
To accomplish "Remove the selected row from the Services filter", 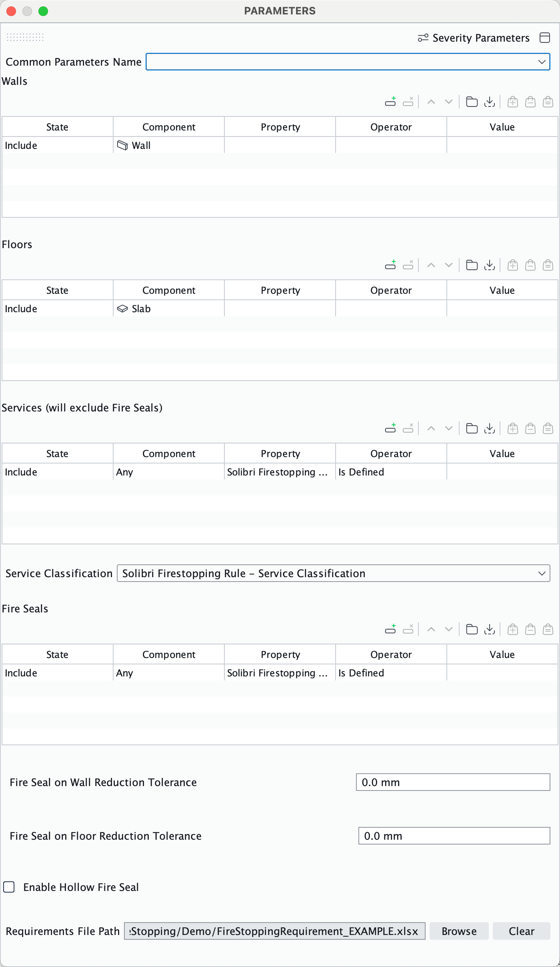I will point(408,428).
